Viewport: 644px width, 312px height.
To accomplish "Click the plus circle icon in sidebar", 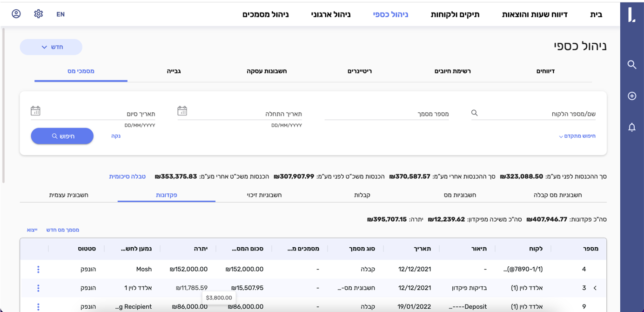I will click(x=631, y=96).
